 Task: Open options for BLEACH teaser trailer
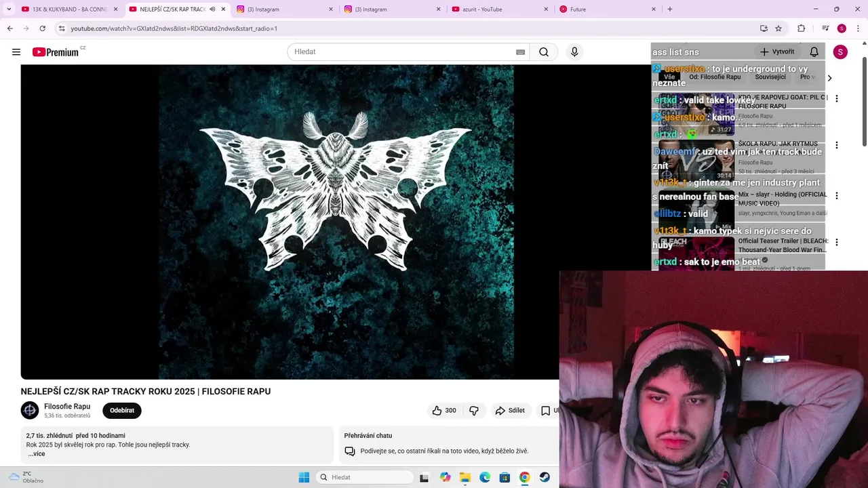(837, 242)
